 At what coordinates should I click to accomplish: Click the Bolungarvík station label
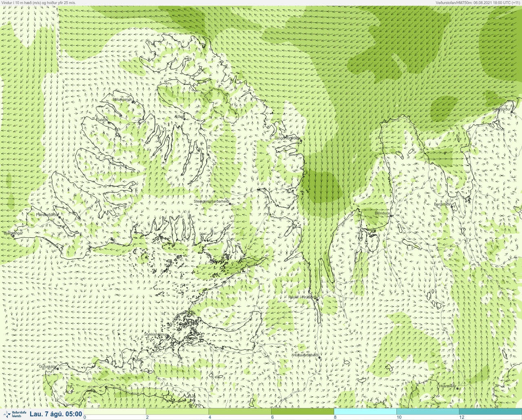tap(123, 99)
